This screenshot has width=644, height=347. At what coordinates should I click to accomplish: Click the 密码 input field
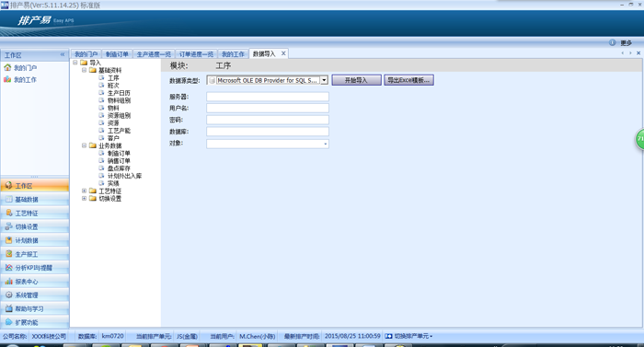click(268, 120)
